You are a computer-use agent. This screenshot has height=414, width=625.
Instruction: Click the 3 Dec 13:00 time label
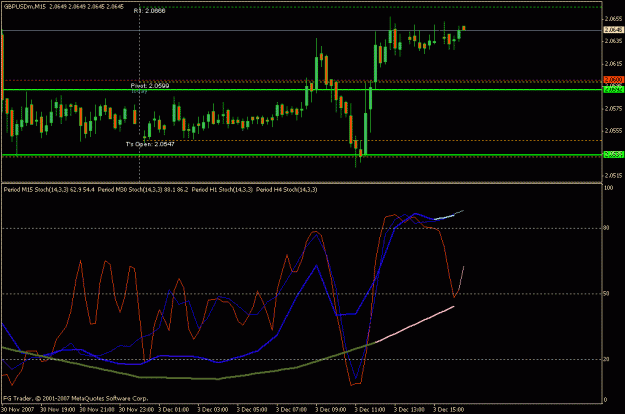(409, 409)
